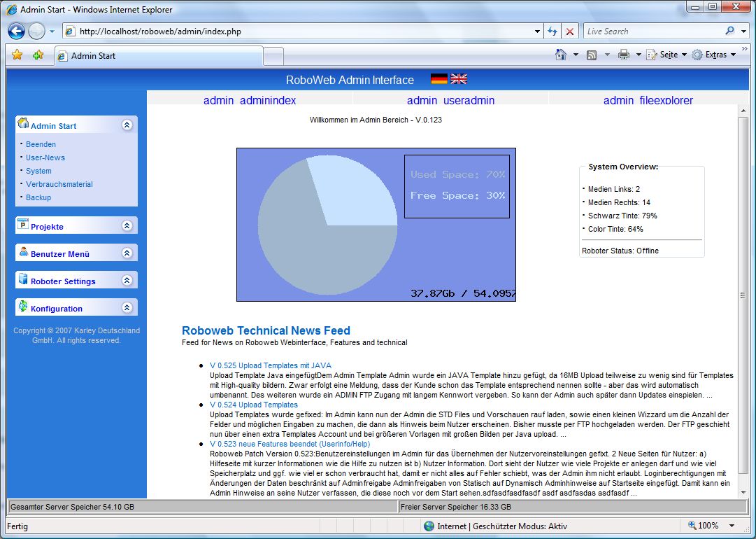
Task: Click the disk space pie chart image
Action: pyautogui.click(x=376, y=225)
